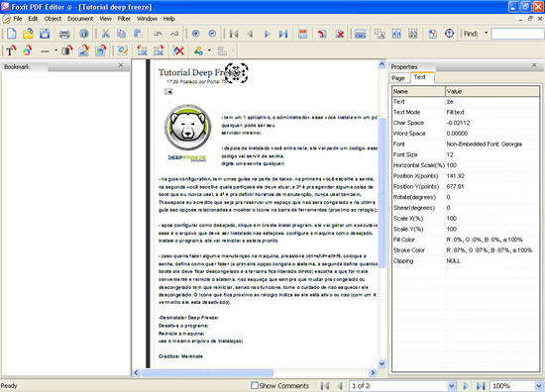Select the Add Text tool (T icon)
This screenshot has height=392, width=545.
point(11,51)
